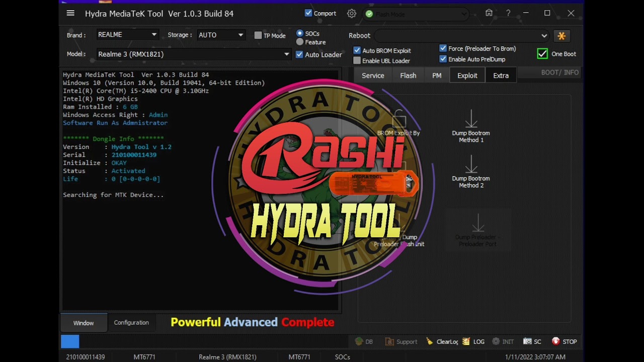
Task: Open the Model dropdown Realme 3
Action: click(x=193, y=54)
